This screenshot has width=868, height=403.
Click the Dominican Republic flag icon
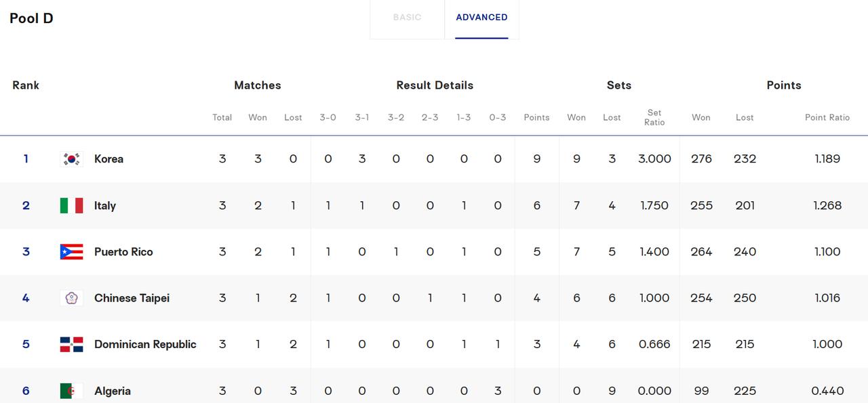click(71, 344)
